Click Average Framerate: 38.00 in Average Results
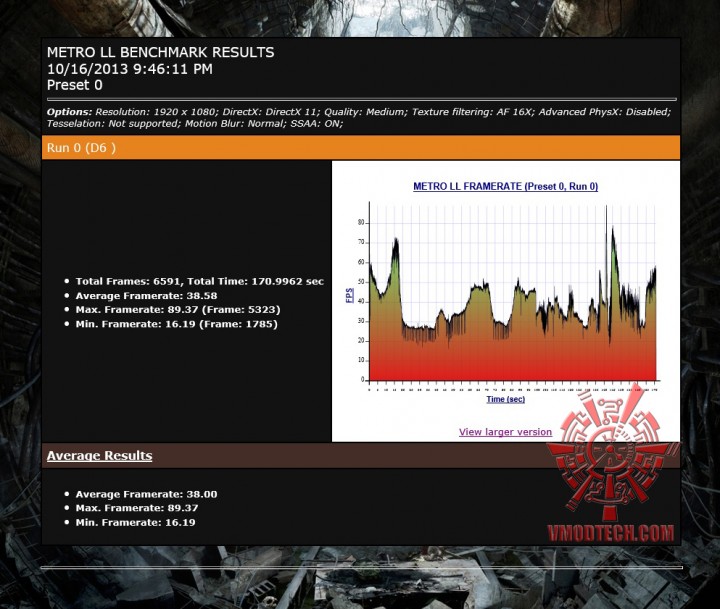 [x=146, y=494]
